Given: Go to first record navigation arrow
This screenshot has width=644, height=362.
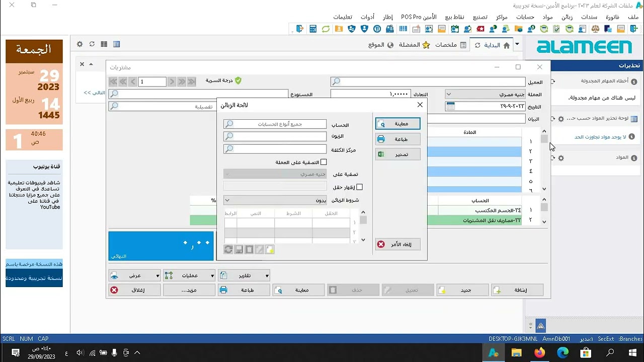Looking at the screenshot, I should [x=113, y=81].
